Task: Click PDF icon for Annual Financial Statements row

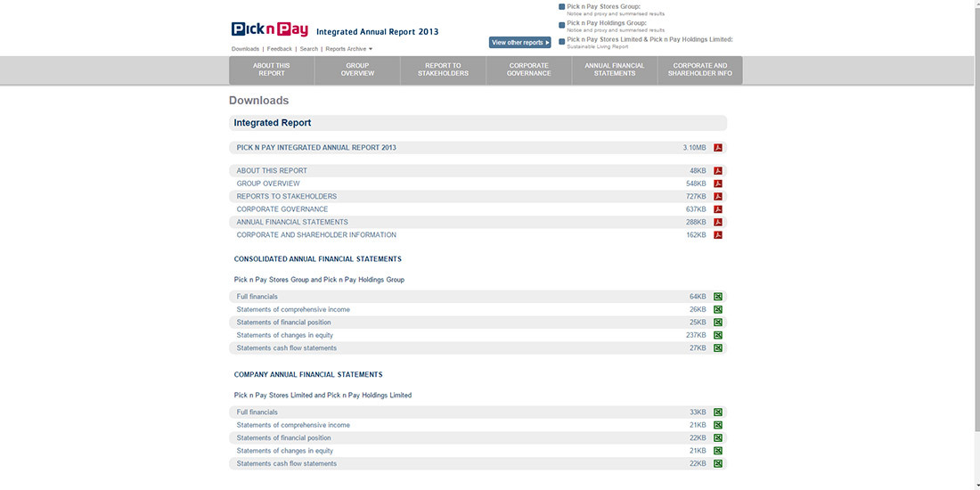Action: [x=718, y=222]
